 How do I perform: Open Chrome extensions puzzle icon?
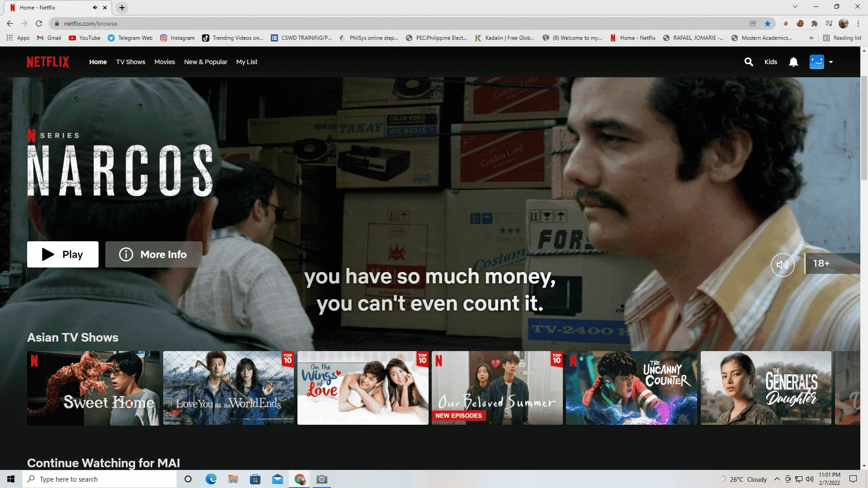click(x=814, y=23)
